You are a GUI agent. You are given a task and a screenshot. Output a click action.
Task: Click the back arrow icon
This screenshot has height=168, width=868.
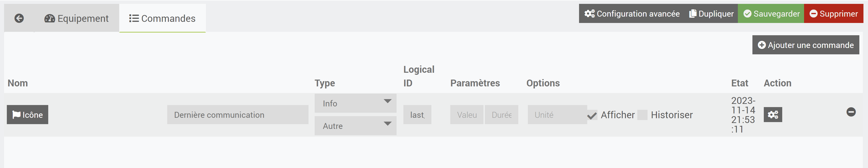point(19,18)
